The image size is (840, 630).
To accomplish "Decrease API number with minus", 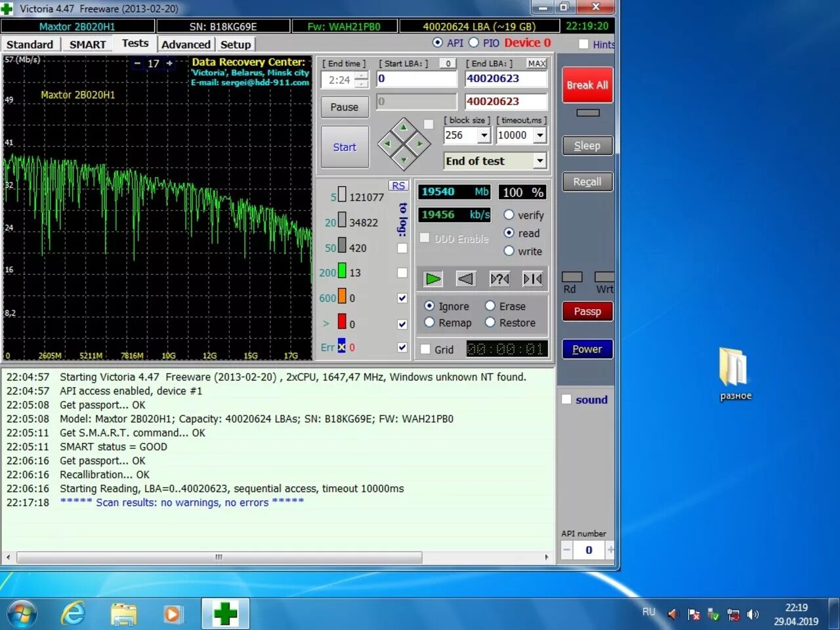I will 566,550.
